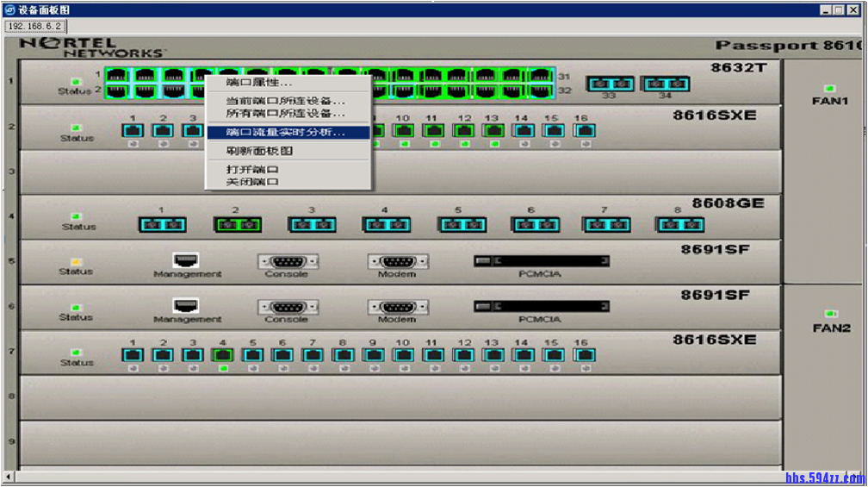This screenshot has width=868, height=487.
Task: Select fiber port 34 on 8632T card
Action: pos(665,84)
